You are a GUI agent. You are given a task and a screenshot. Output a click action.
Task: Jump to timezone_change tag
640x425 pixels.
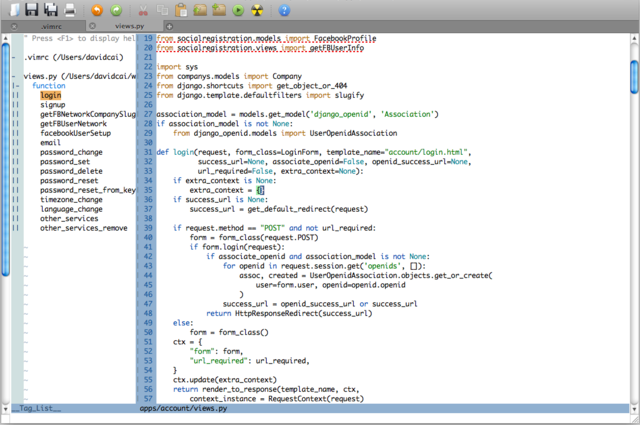tap(71, 200)
